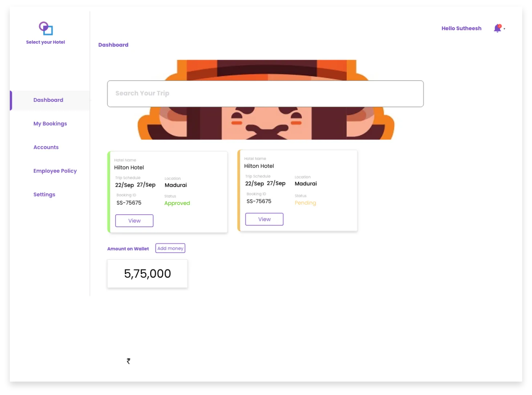532x395 pixels.
Task: Click the wallet balance 5,75,000 card
Action: click(147, 274)
